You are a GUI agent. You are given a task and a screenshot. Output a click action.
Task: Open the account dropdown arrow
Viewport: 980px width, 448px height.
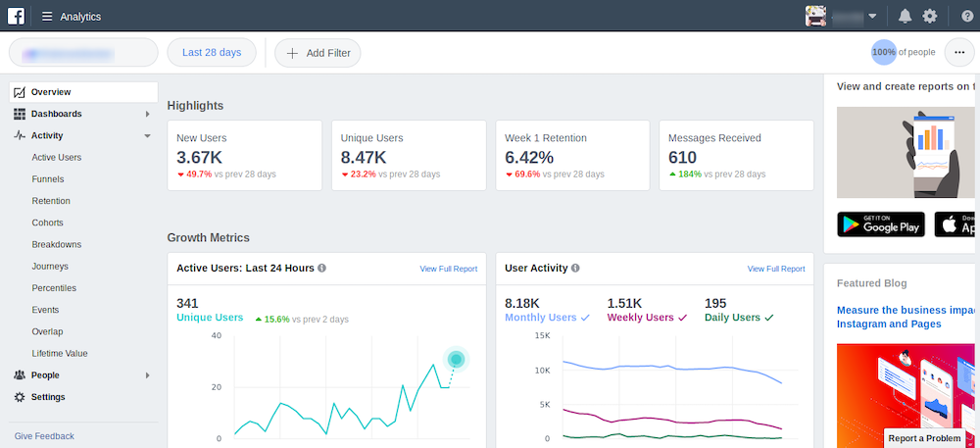tap(872, 17)
